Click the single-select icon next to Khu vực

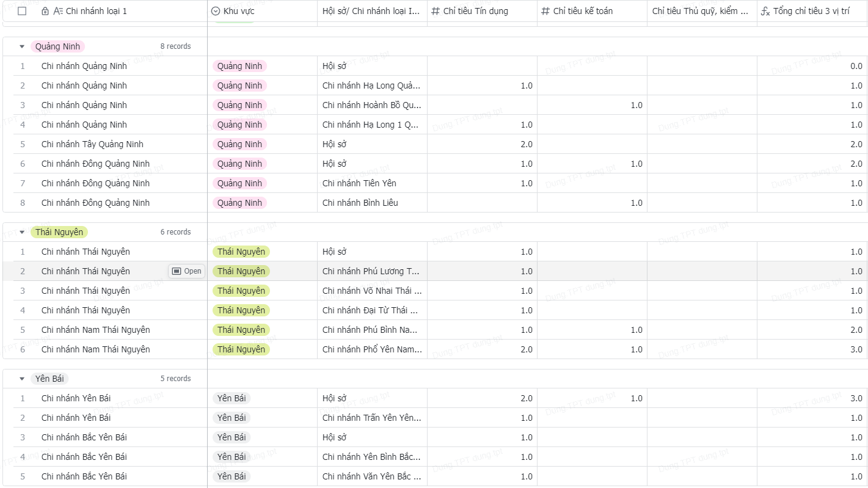click(216, 11)
